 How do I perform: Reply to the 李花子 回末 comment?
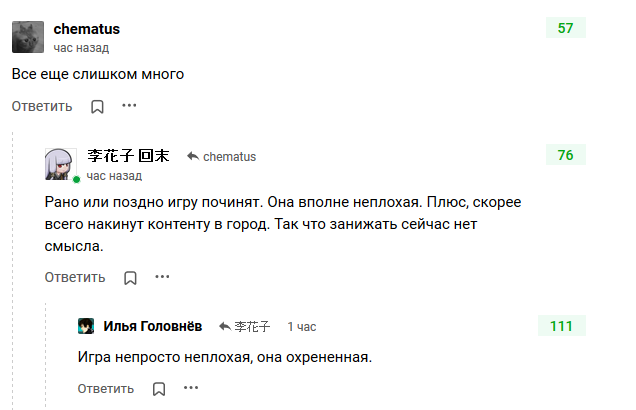75,278
